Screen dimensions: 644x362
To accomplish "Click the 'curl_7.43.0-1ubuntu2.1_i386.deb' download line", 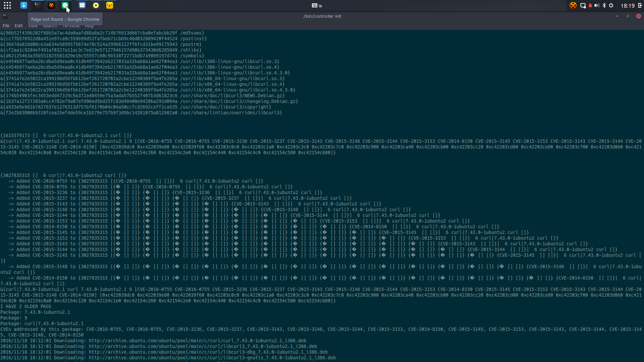I will click(153, 341).
